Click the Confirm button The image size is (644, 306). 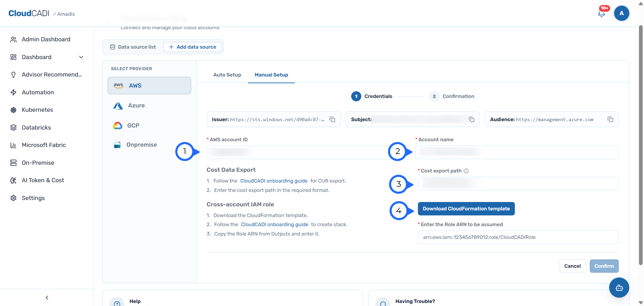click(x=604, y=266)
